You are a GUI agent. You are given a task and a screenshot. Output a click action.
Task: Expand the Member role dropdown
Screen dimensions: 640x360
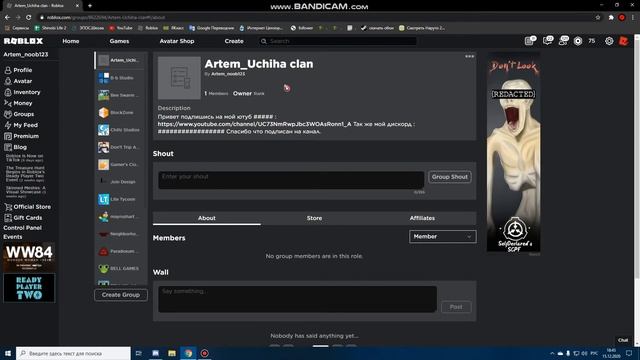[x=442, y=237]
